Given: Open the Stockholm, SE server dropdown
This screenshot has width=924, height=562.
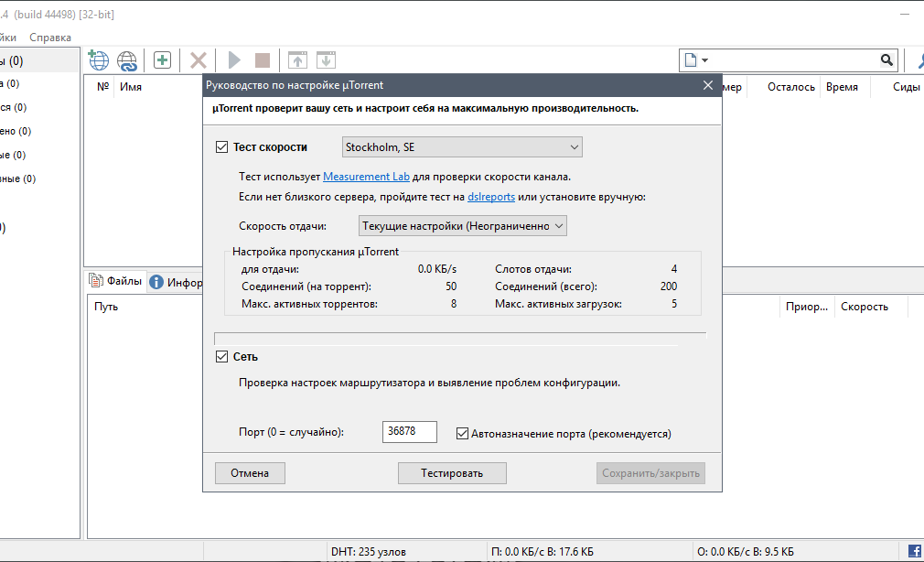Looking at the screenshot, I should [x=462, y=146].
